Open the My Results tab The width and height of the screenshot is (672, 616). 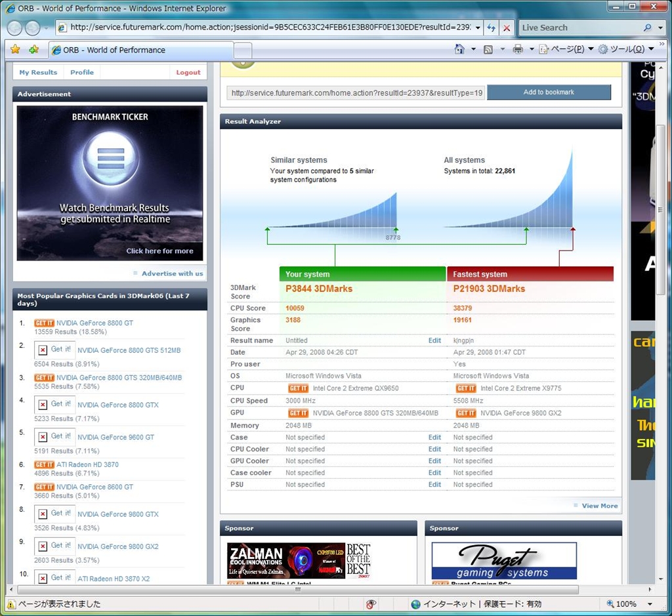38,72
